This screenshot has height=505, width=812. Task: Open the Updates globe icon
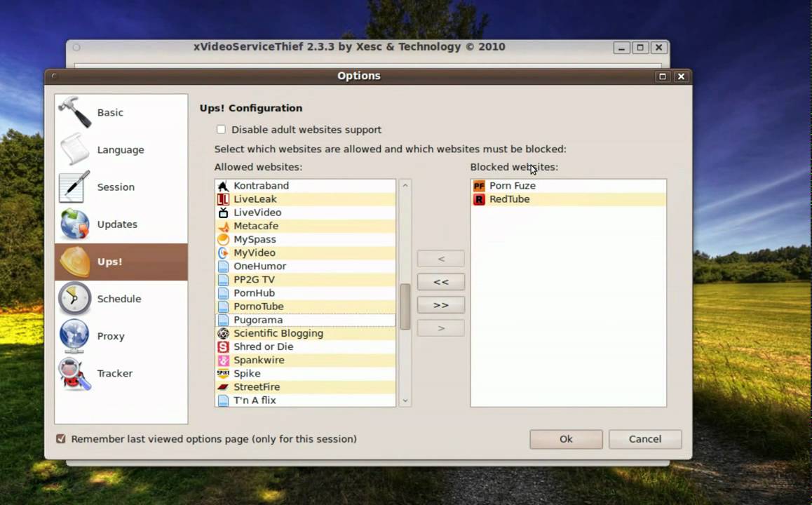[x=74, y=224]
